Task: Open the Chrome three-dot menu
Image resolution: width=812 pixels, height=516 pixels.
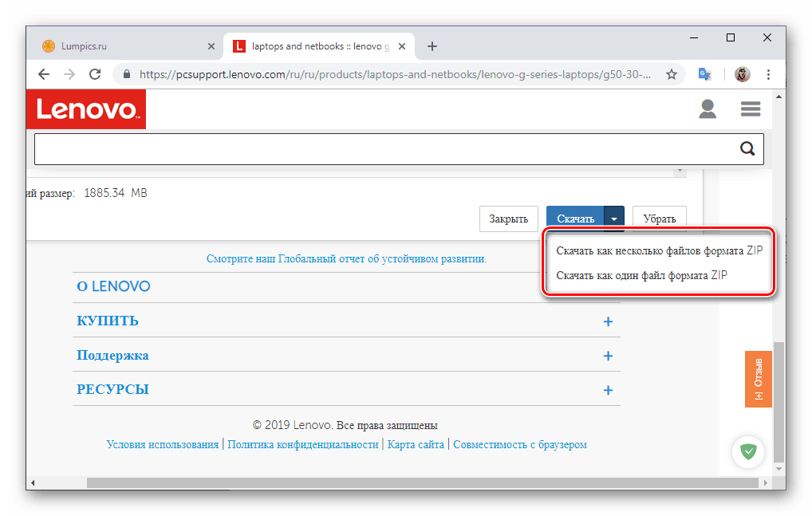Action: [x=768, y=74]
